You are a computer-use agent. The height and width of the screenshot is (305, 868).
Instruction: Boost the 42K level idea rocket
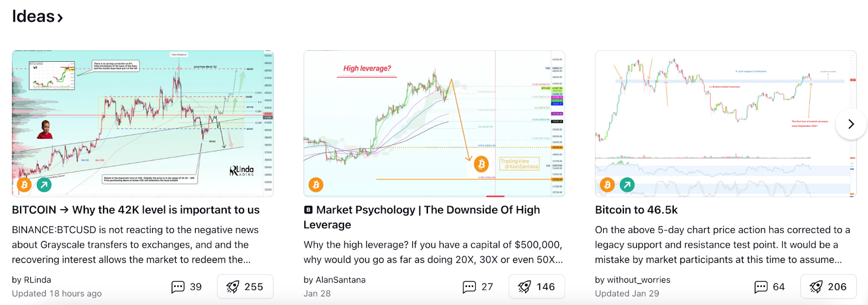tap(245, 287)
